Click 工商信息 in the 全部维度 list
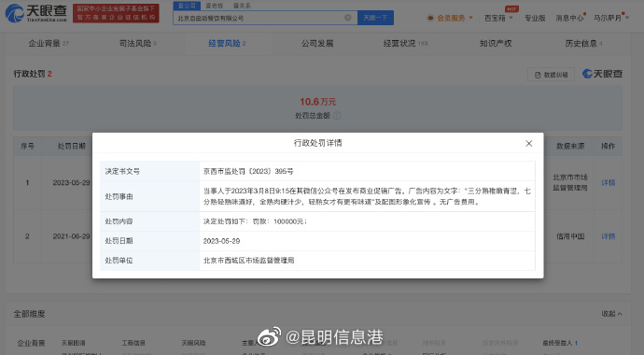Image resolution: width=644 pixels, height=355 pixels. [133, 342]
